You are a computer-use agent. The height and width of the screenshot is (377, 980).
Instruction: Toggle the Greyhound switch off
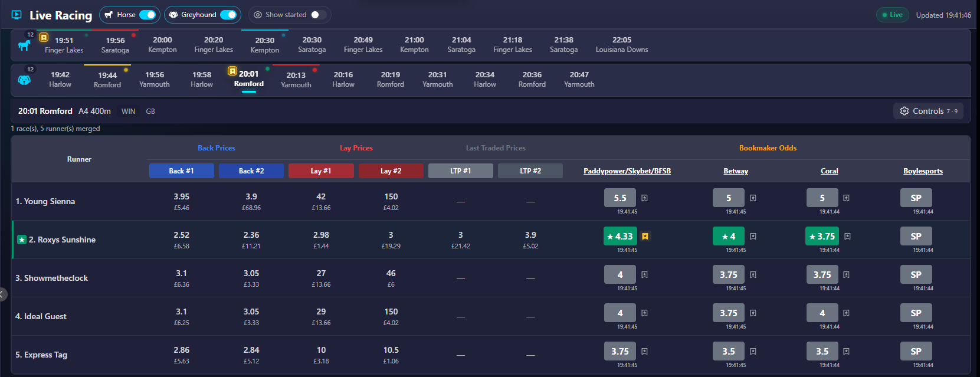(228, 15)
